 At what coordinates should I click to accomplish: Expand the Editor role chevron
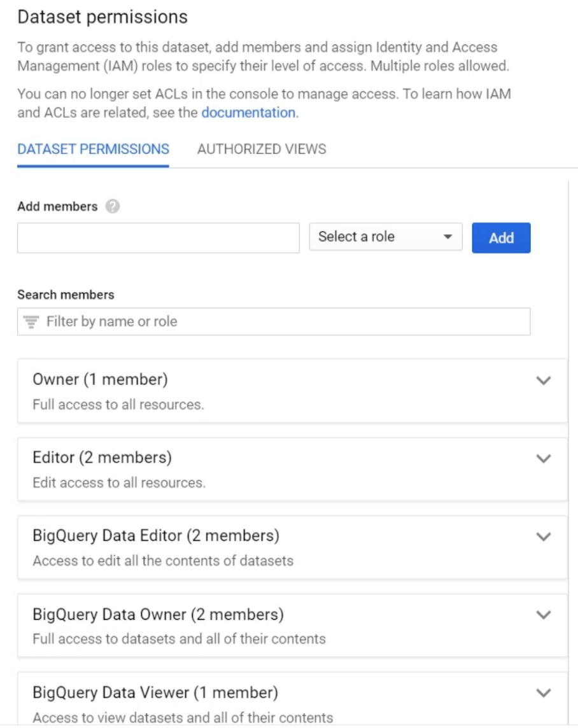[x=543, y=459]
